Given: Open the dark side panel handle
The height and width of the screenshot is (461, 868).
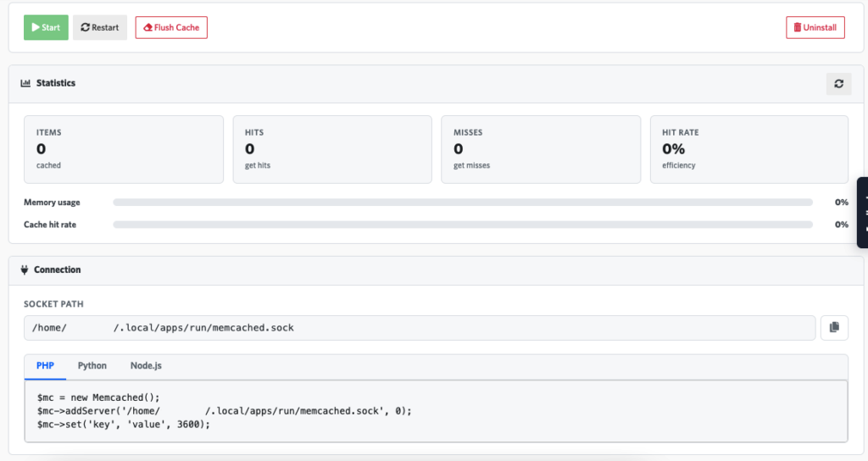Looking at the screenshot, I should click(x=862, y=213).
